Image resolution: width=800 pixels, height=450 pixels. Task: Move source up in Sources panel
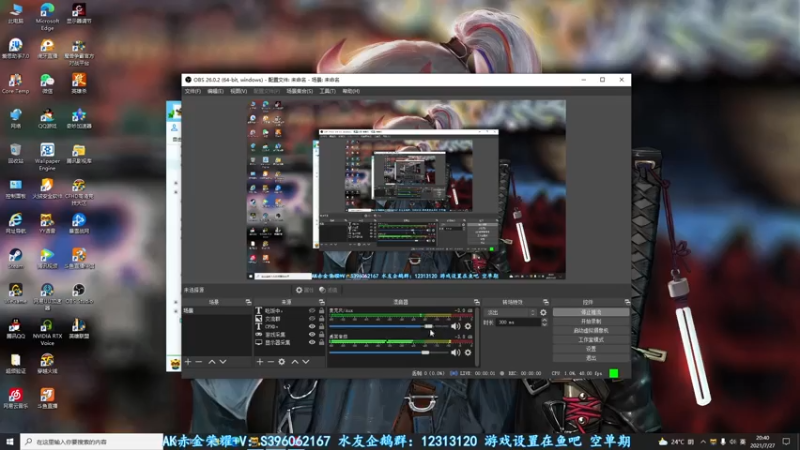pyautogui.click(x=295, y=362)
